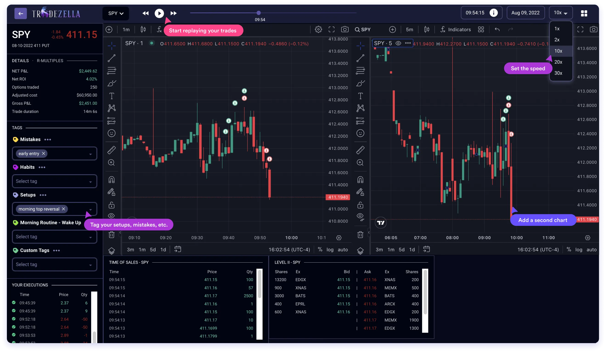Screen dimensions: 606x364
Task: Select the Ruler measurement tool
Action: click(x=112, y=150)
